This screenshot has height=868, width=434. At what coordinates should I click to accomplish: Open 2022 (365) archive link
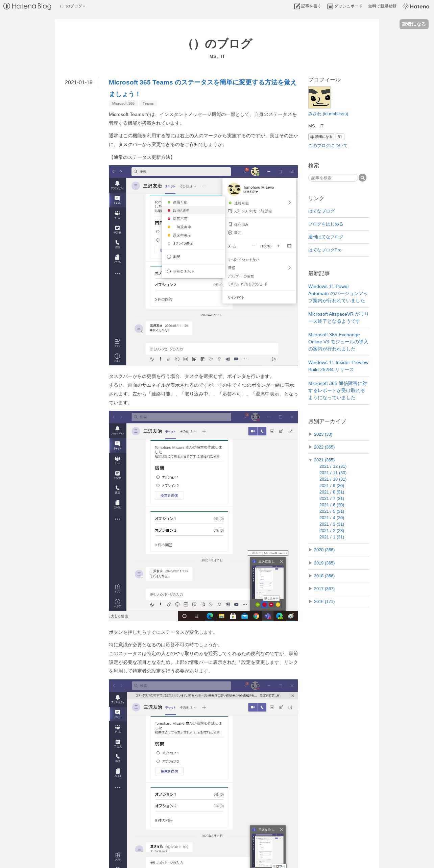(324, 447)
